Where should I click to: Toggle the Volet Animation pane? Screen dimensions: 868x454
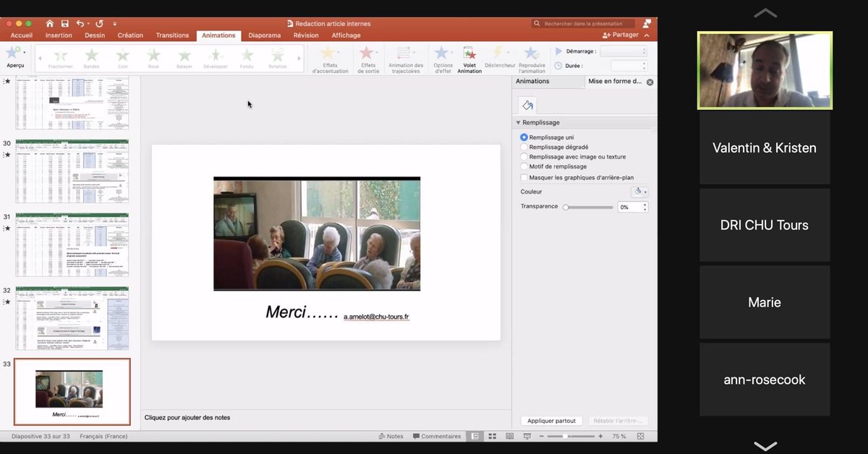tap(469, 59)
